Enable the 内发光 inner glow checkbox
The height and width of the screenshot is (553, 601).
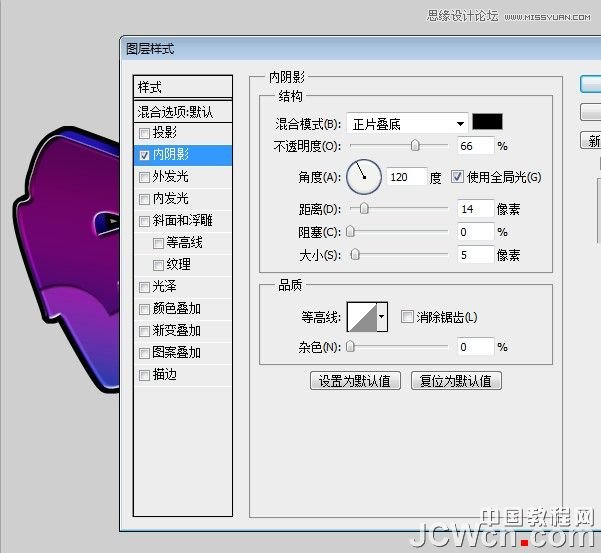(144, 199)
